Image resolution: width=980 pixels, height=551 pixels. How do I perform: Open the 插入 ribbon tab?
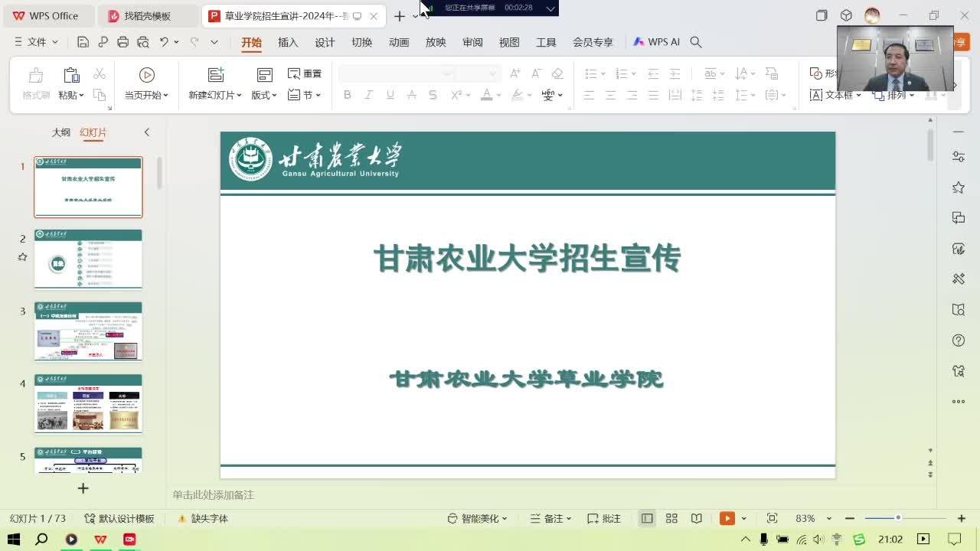click(x=288, y=42)
